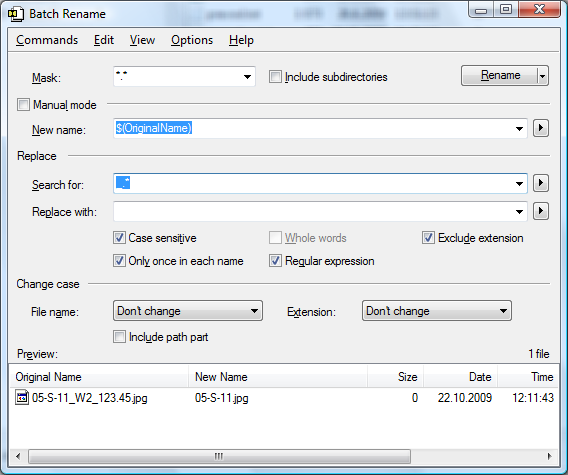
Task: Open the New name field's placeholder arrow button
Action: 540,128
